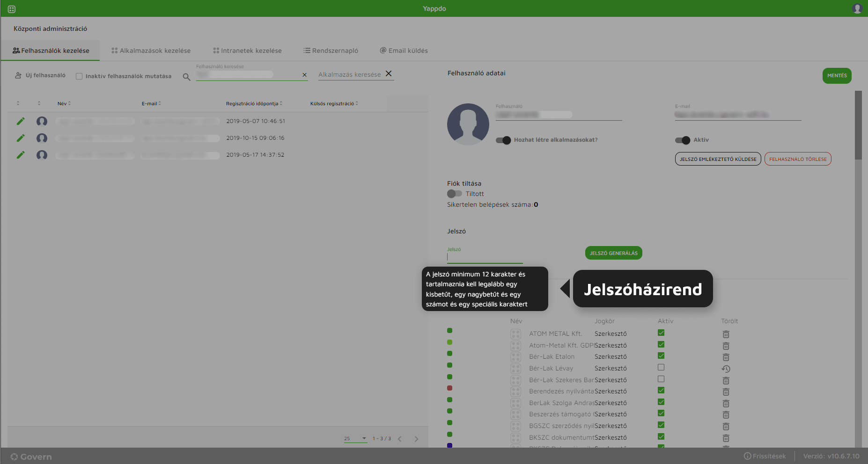Edit the user registered 2019-05-07 10:46:51

tap(21, 121)
